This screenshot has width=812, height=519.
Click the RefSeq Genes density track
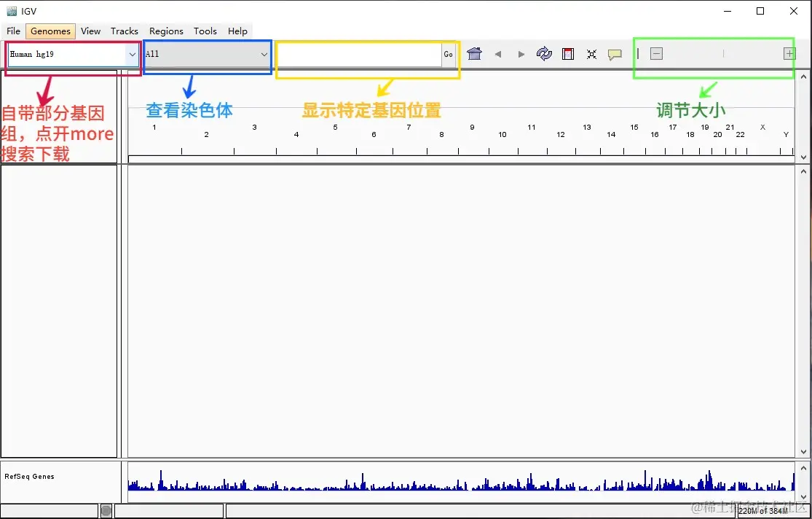click(x=461, y=481)
